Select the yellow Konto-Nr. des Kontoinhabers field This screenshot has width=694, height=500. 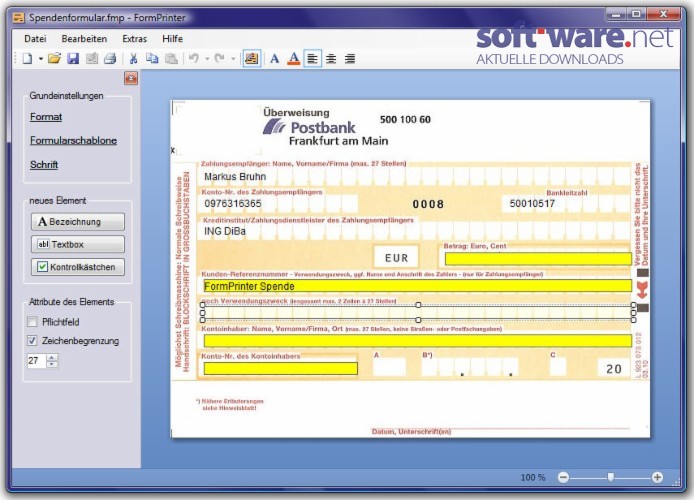click(281, 369)
